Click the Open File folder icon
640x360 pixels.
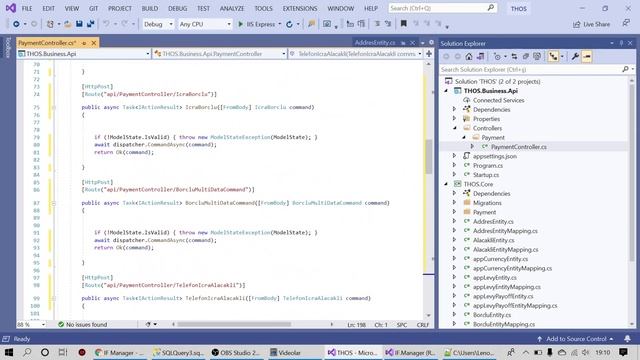pos(67,24)
